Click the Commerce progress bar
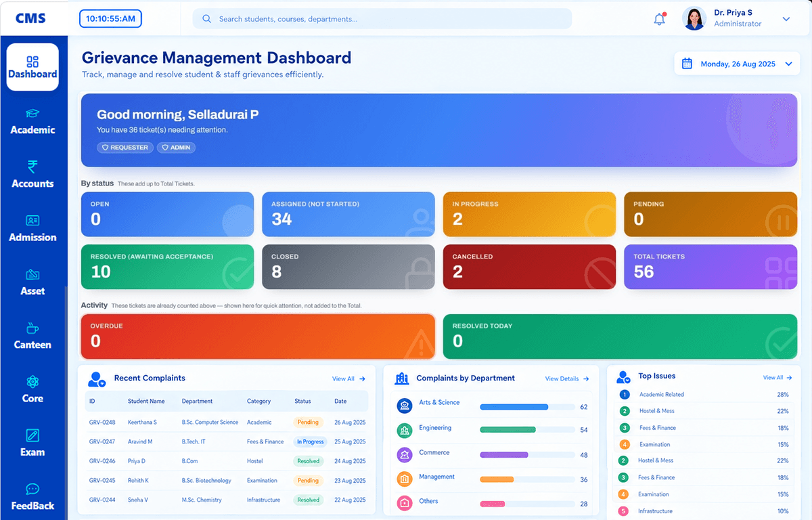812x520 pixels. (527, 455)
